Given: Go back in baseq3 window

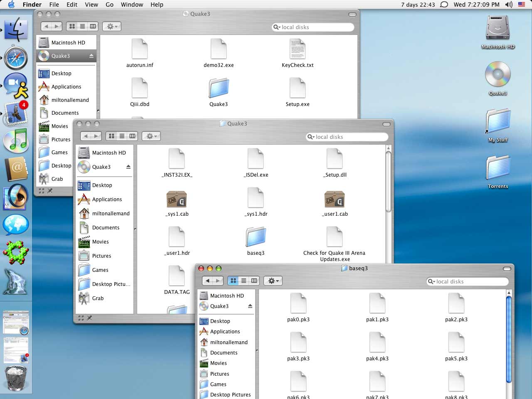Looking at the screenshot, I should pyautogui.click(x=208, y=281).
